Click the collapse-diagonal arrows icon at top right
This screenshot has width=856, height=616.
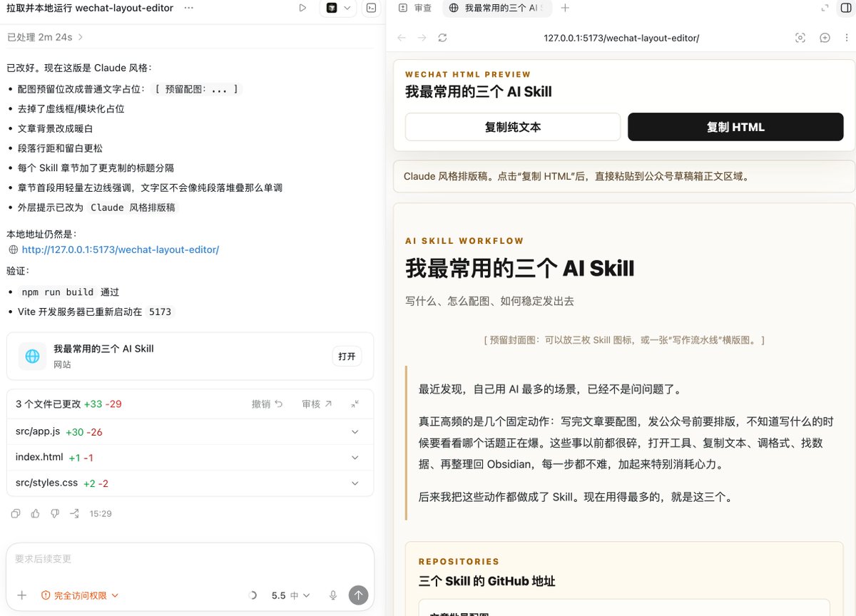pos(825,8)
